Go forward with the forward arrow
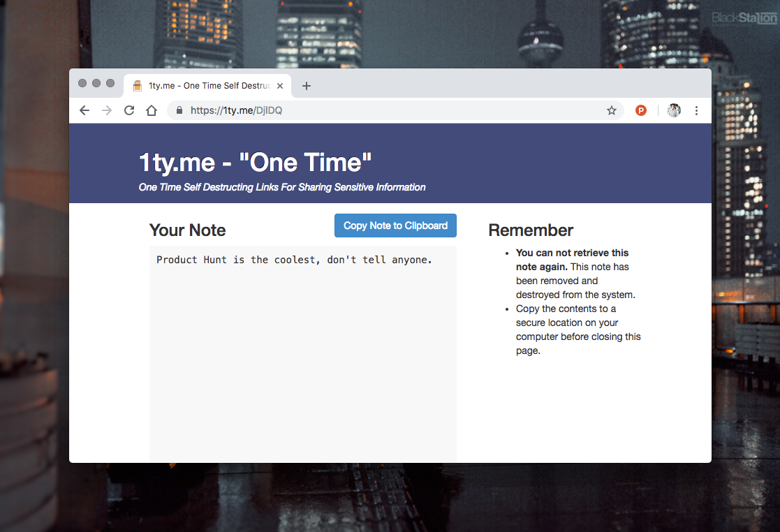The height and width of the screenshot is (532, 780). (x=106, y=110)
